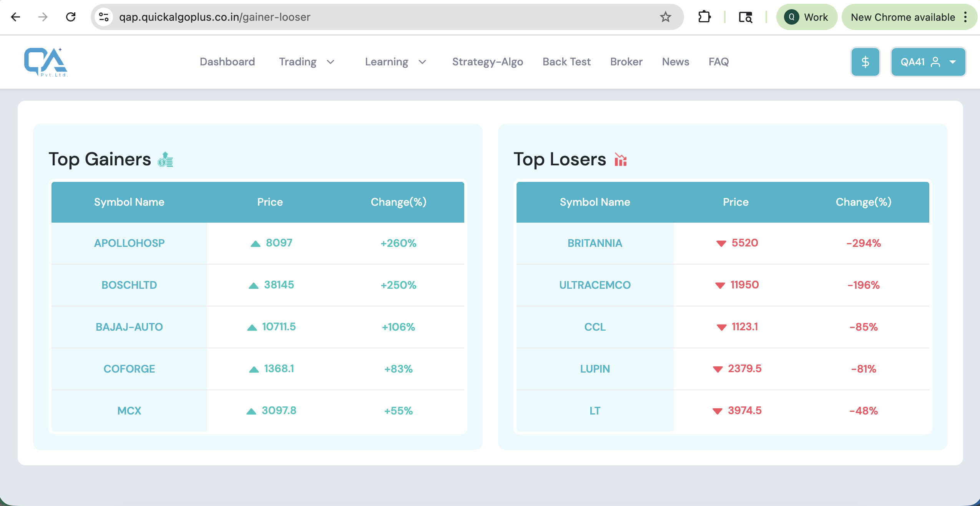
Task: Open site information icon in address bar
Action: (x=104, y=17)
